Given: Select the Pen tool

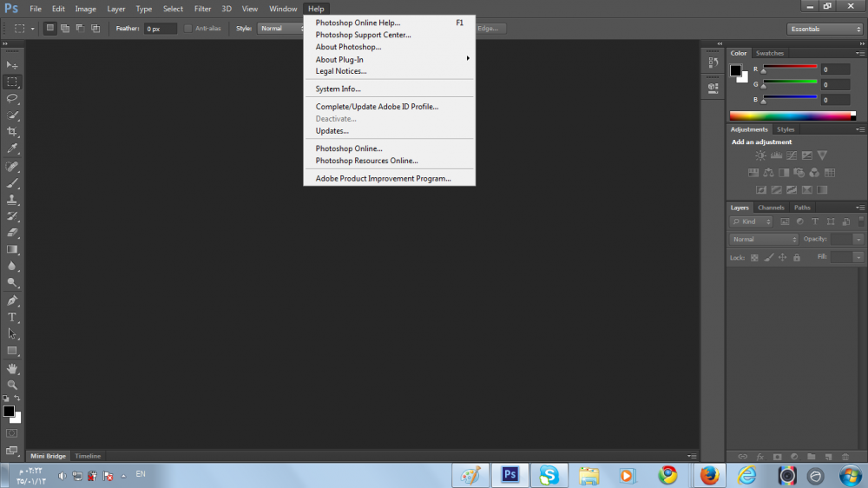Looking at the screenshot, I should [12, 300].
